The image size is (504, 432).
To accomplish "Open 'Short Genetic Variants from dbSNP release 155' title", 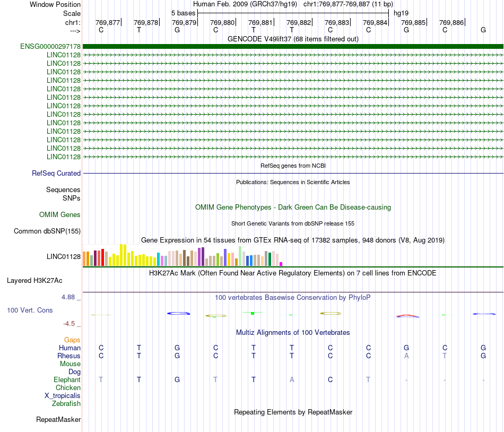I will (293, 223).
